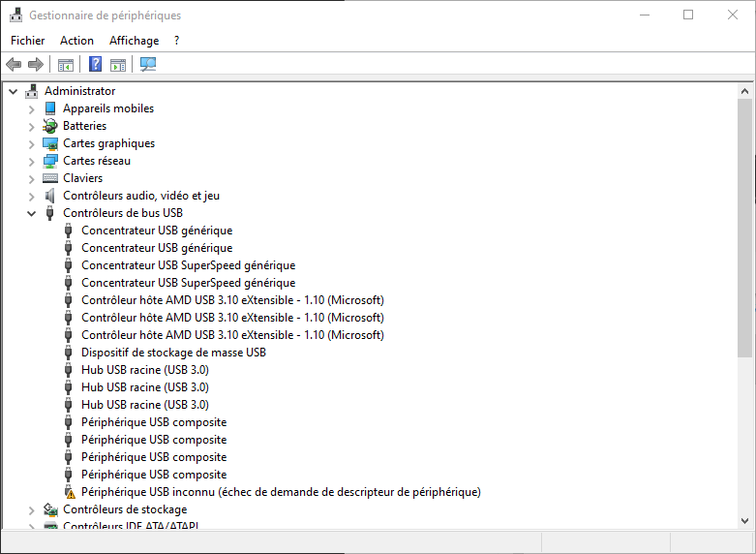Toggle the action pane toolbar icon

click(118, 64)
